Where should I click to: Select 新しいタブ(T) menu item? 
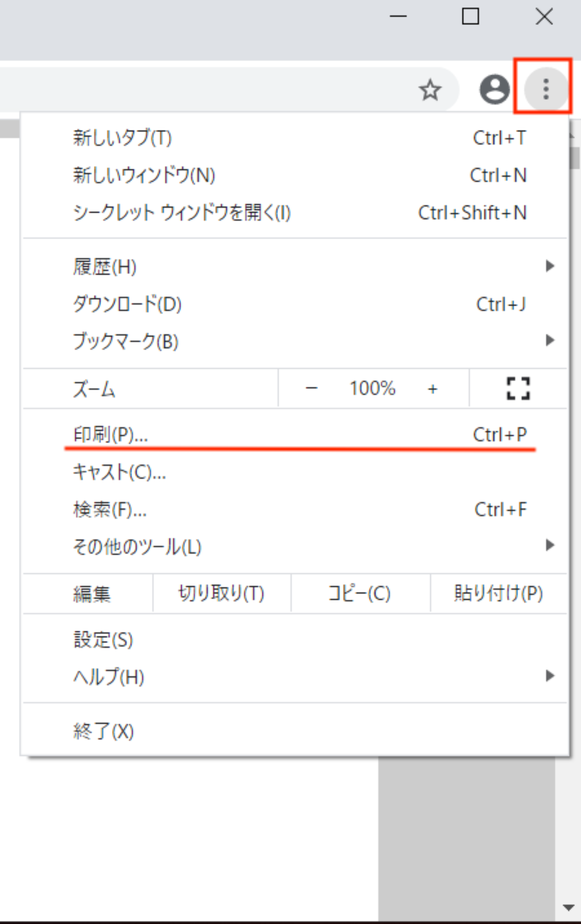click(x=122, y=138)
